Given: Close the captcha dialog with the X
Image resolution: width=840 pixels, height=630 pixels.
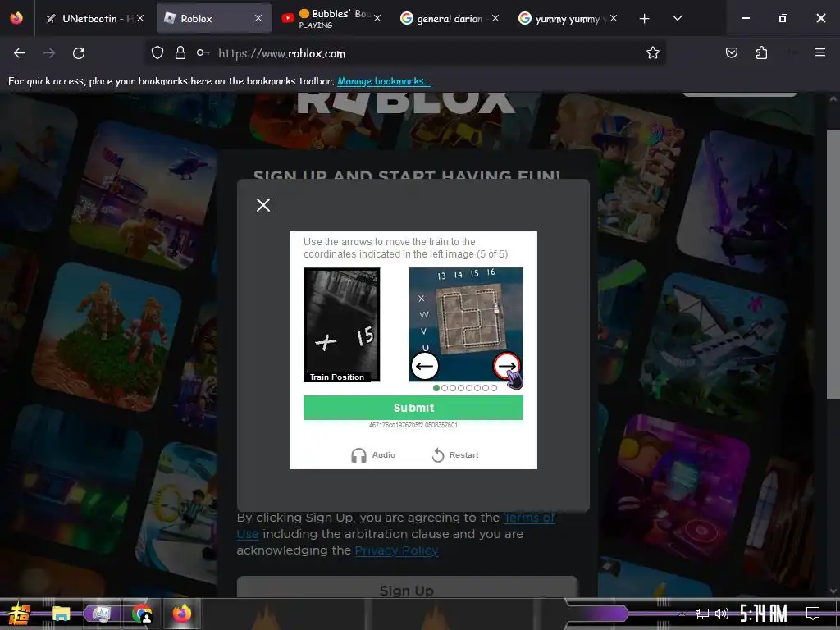Looking at the screenshot, I should 263,205.
